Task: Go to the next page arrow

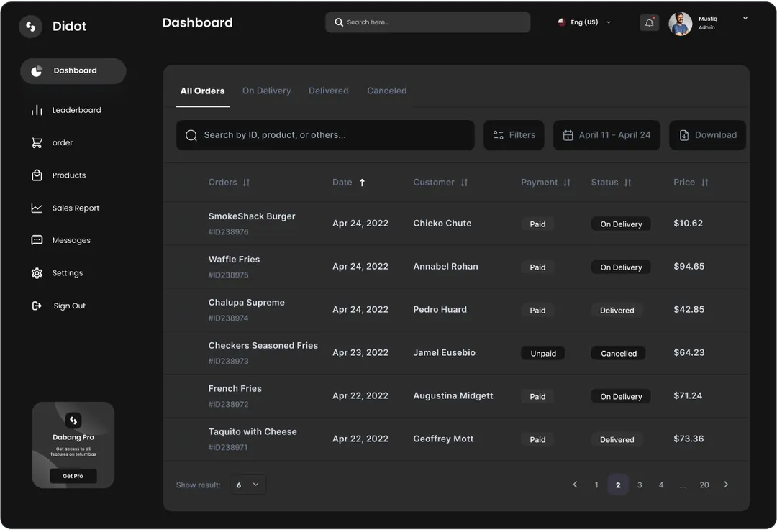Action: tap(725, 485)
